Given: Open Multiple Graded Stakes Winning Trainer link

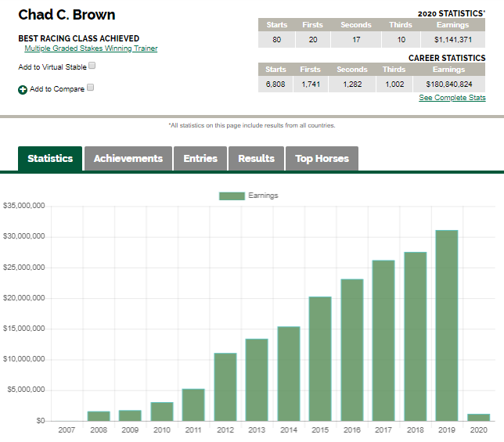Looking at the screenshot, I should coord(91,49).
